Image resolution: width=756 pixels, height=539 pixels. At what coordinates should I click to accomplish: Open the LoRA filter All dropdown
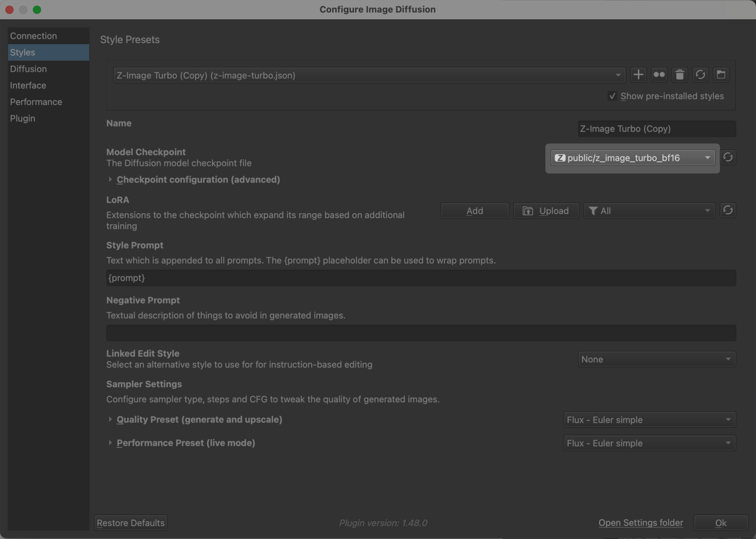click(x=649, y=211)
